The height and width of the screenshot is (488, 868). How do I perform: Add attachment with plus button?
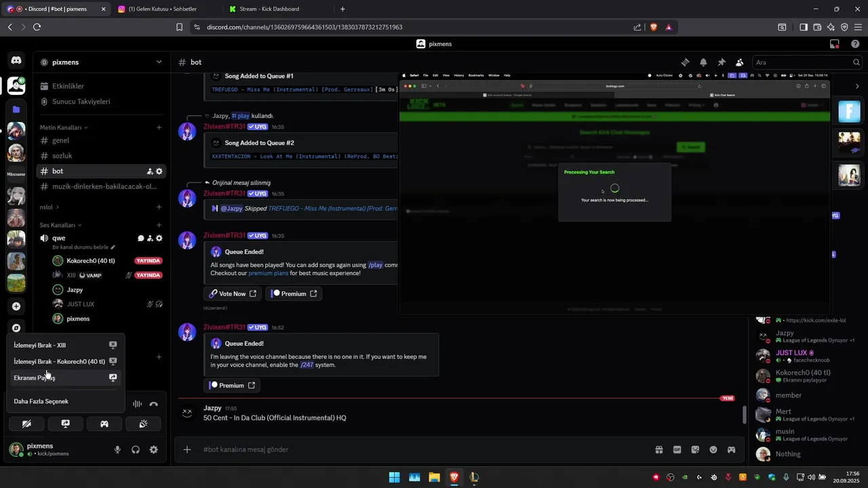click(x=187, y=449)
